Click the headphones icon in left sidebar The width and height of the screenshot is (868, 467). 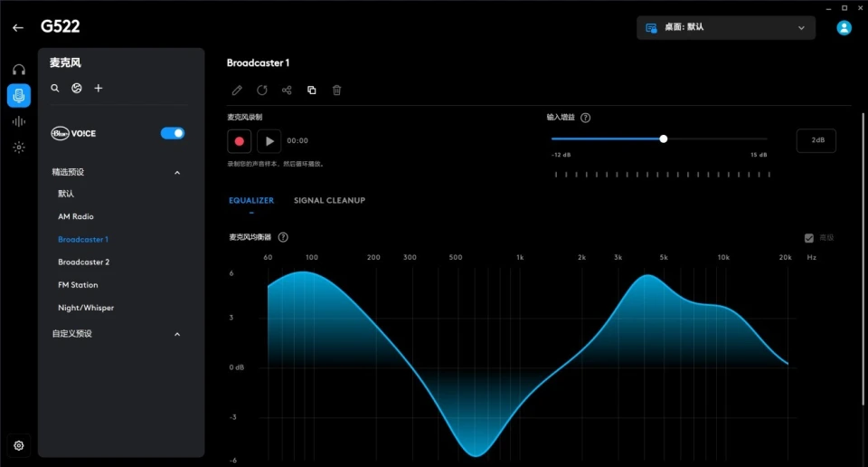pos(19,70)
